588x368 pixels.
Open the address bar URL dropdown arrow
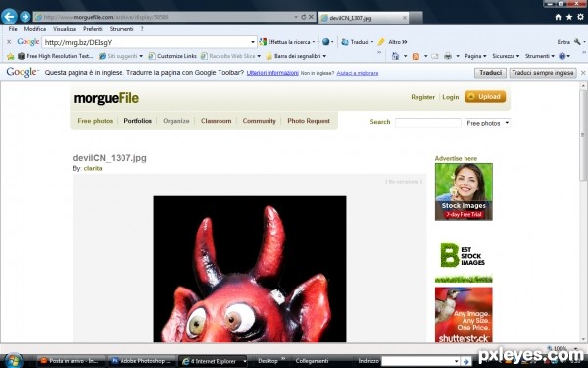(296, 17)
